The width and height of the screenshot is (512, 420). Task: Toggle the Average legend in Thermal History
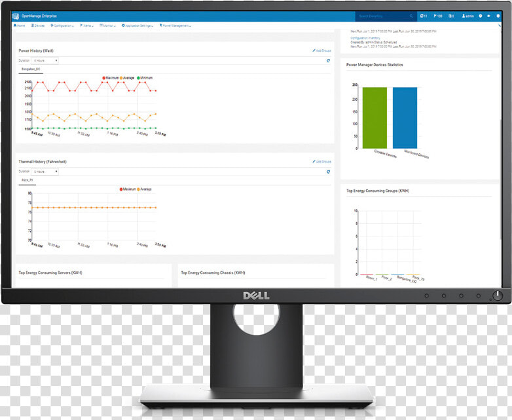(144, 189)
